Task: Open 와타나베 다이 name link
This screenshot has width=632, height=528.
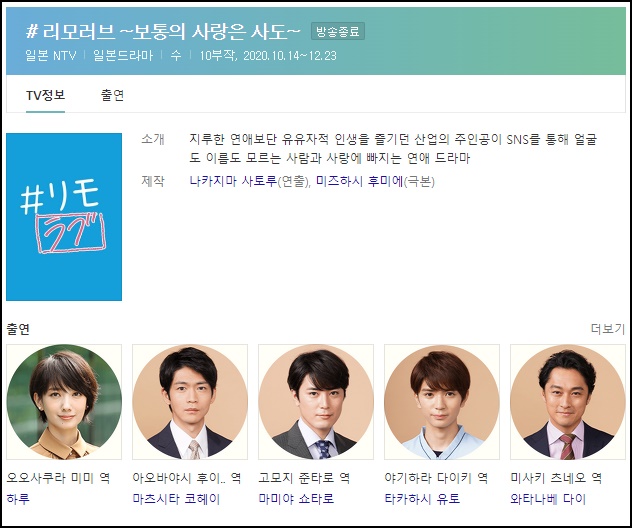Action: tap(548, 499)
